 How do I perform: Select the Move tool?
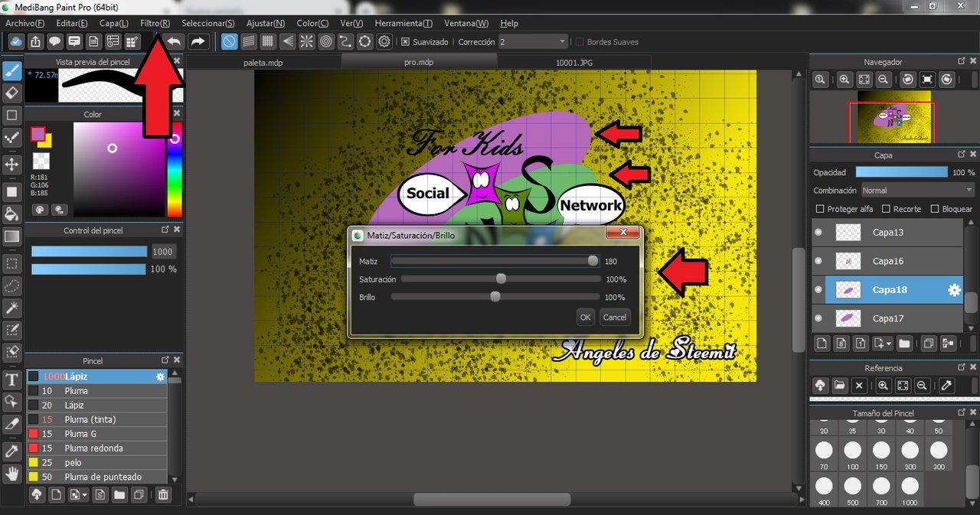pos(12,164)
